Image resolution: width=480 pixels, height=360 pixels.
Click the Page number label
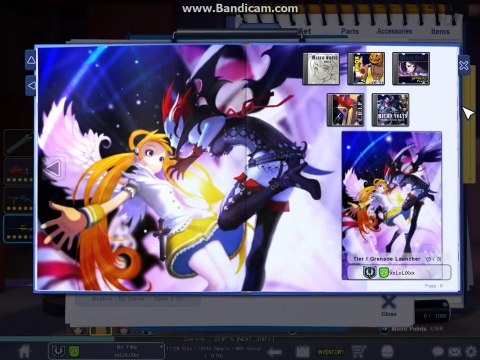point(434,286)
